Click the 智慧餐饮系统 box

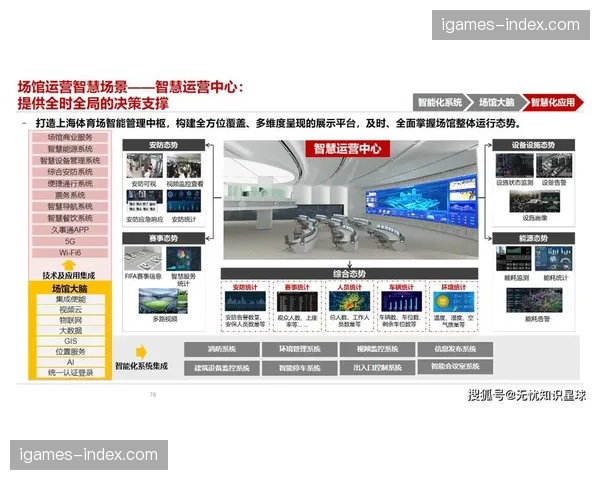(70, 218)
